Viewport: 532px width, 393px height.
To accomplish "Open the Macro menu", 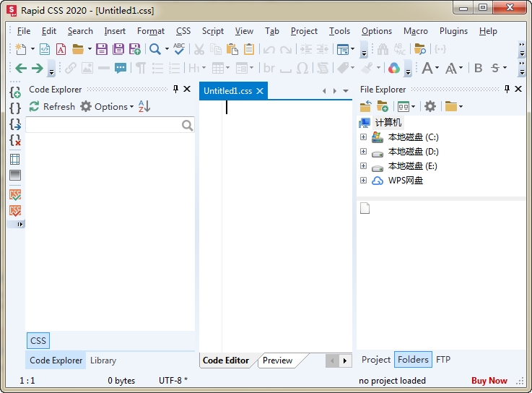I will (x=416, y=31).
